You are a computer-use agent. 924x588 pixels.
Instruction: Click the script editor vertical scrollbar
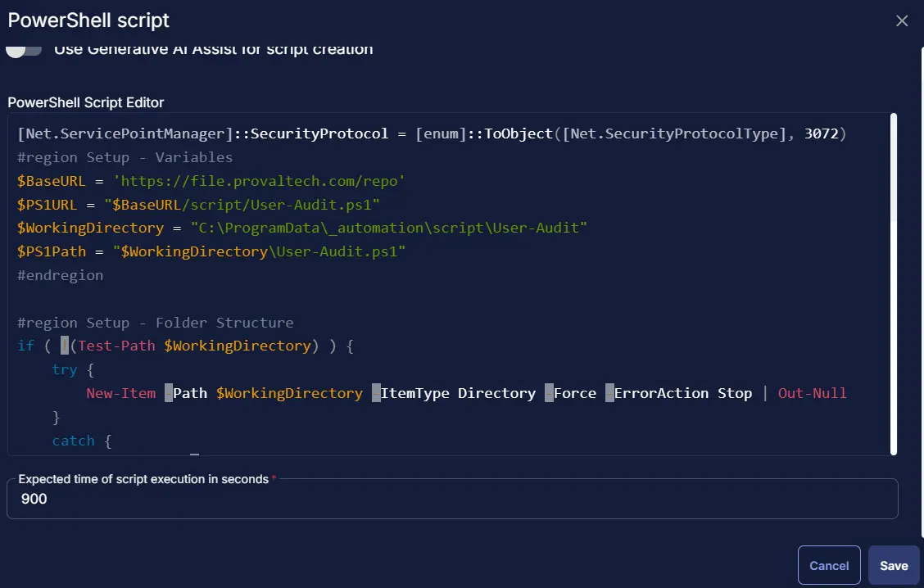click(x=894, y=284)
